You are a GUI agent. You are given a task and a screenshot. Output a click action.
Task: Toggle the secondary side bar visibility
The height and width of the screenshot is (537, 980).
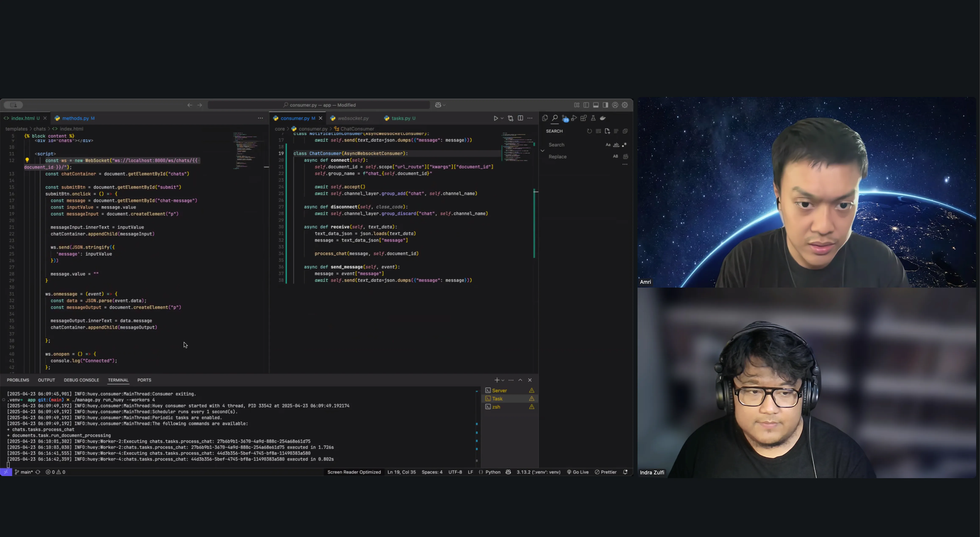click(605, 105)
